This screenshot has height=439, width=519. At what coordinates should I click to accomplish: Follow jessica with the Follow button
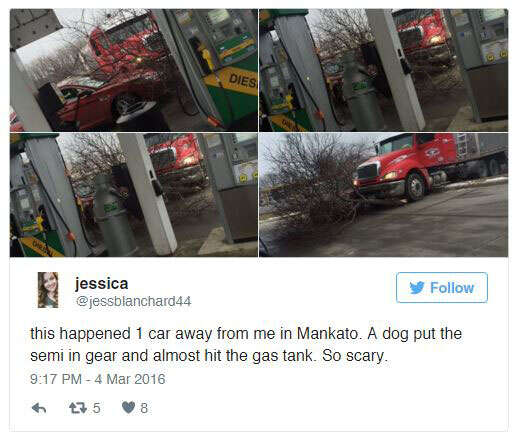coord(442,288)
